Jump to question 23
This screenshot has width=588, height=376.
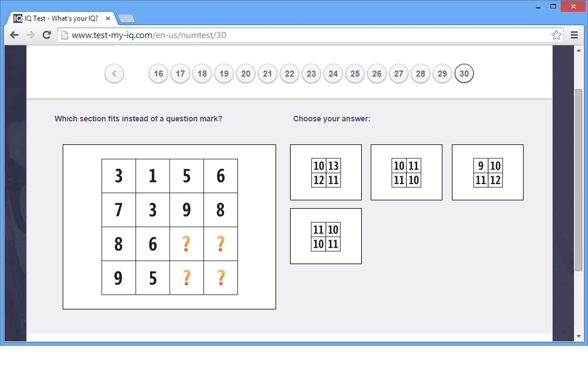[311, 73]
